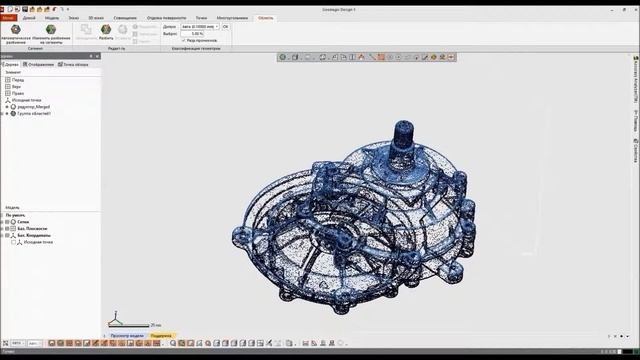Screen dimensions: 640x360
Task: Switch to the Совмещение ribbon tab
Action: (x=125, y=18)
